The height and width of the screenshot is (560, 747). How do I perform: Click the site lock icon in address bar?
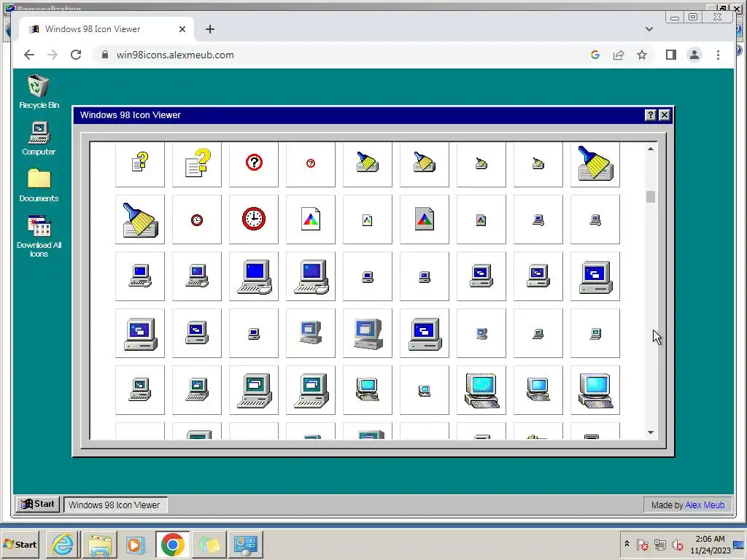coord(105,55)
